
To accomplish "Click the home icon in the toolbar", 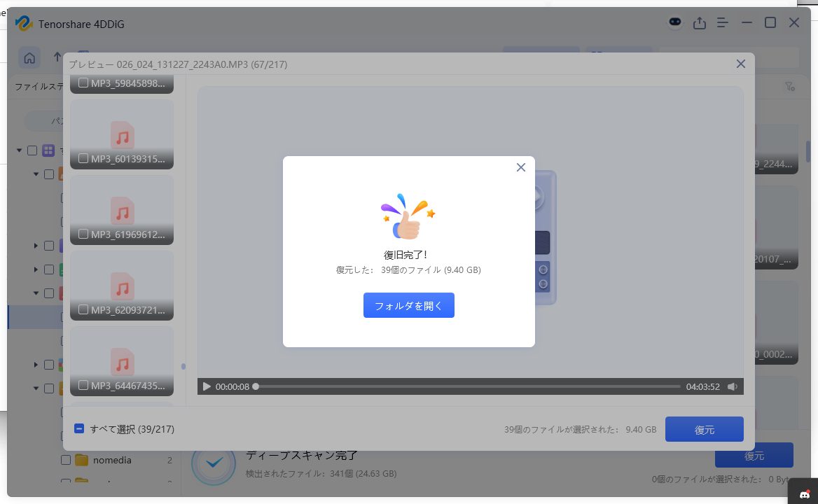I will point(29,57).
